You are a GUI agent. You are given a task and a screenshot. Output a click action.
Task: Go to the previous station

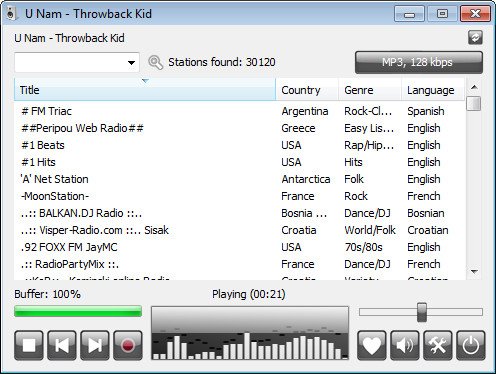[62, 345]
